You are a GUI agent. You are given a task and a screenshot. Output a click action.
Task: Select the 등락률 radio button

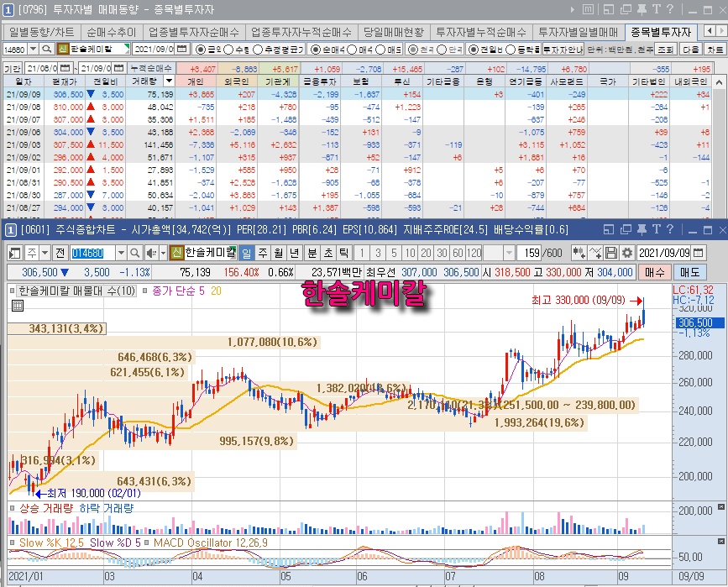point(511,50)
